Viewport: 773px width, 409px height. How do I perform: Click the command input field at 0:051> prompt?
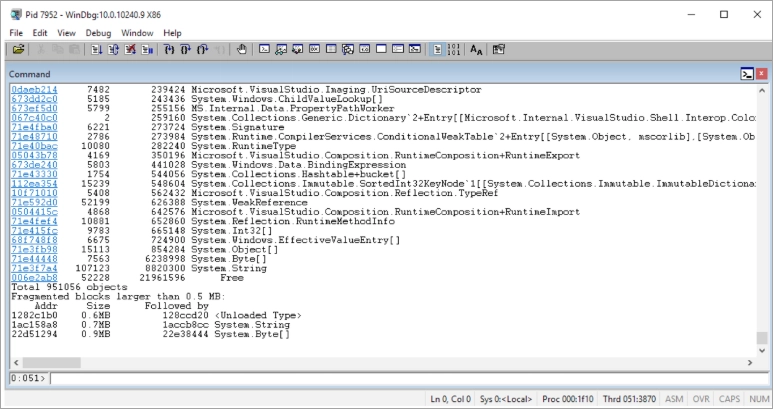[x=408, y=378]
